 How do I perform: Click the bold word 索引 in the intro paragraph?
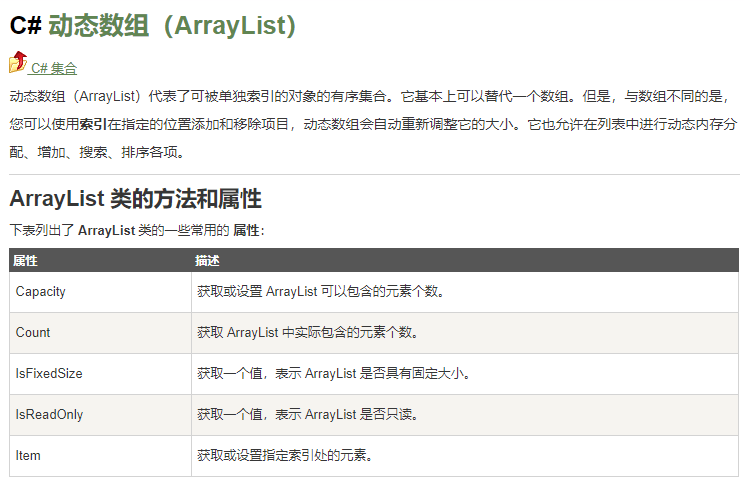point(95,125)
